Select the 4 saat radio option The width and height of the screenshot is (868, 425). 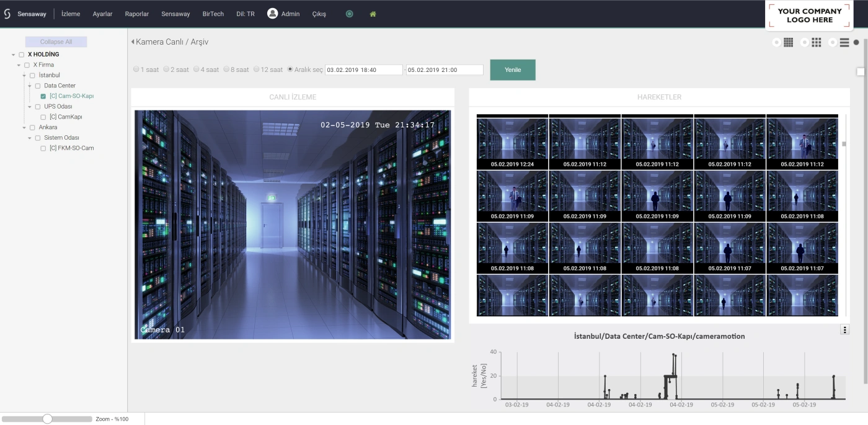196,69
